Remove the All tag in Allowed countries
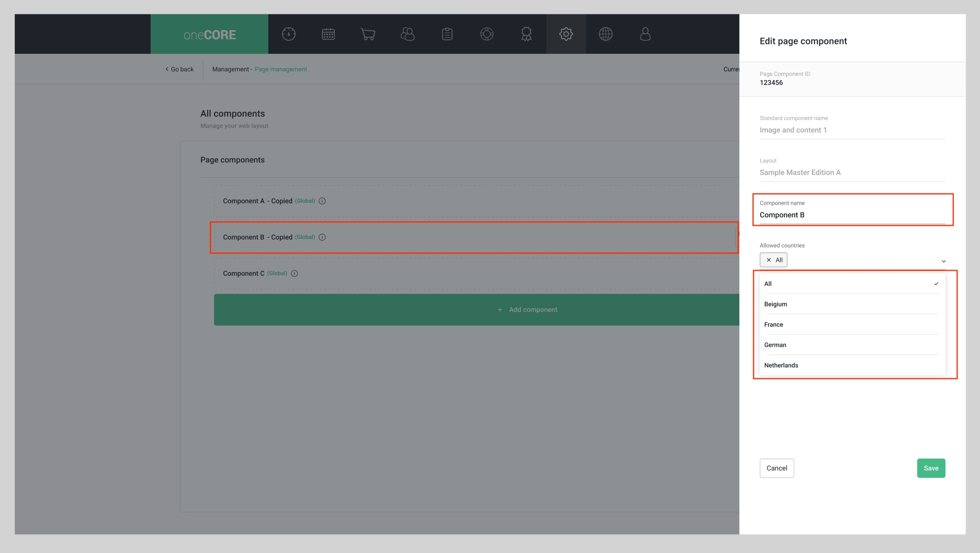 pos(768,260)
